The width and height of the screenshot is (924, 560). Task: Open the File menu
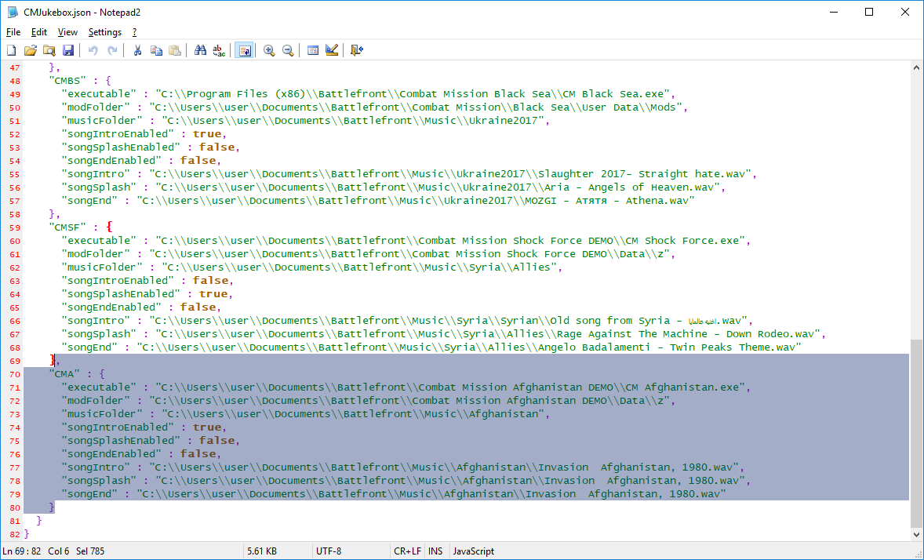13,32
